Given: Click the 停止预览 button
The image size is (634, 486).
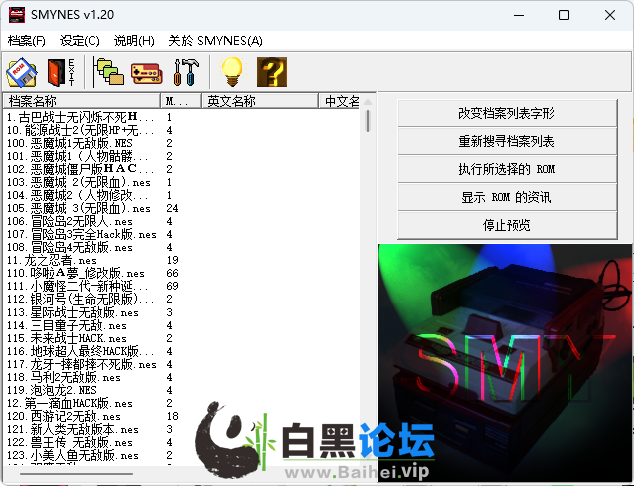Looking at the screenshot, I should tap(507, 225).
